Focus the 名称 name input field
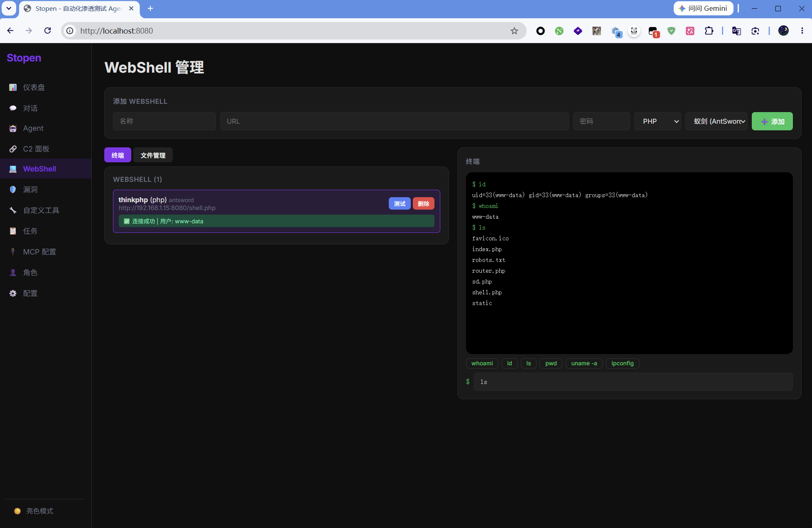The height and width of the screenshot is (528, 812). pyautogui.click(x=164, y=121)
